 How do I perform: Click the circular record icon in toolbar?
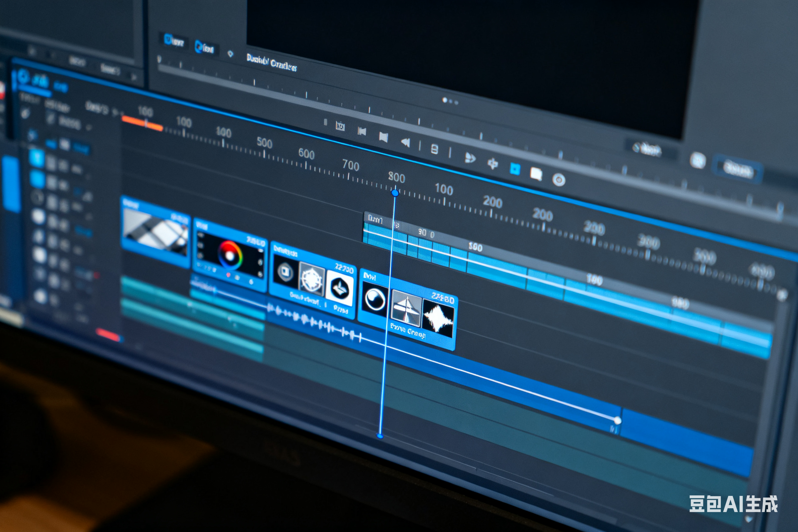pos(559,179)
